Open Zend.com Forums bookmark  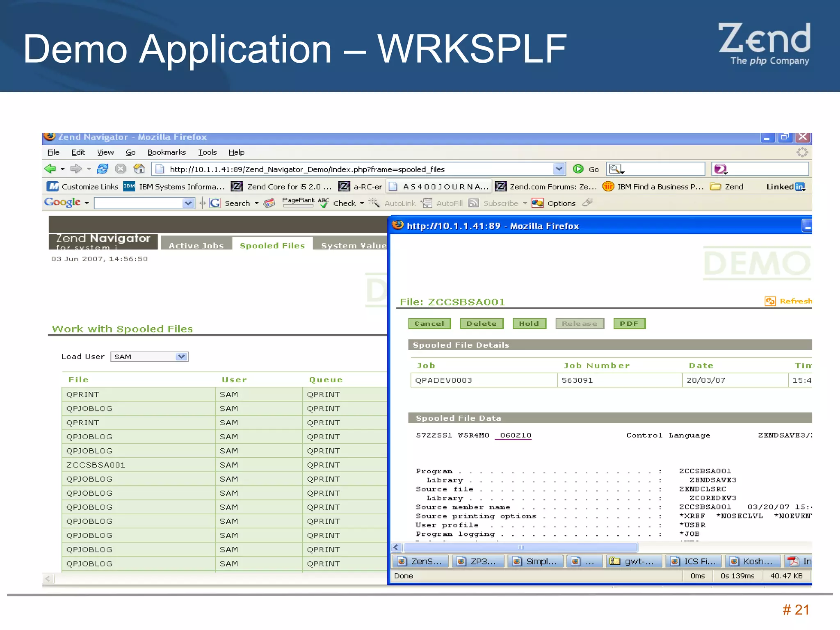pyautogui.click(x=546, y=187)
